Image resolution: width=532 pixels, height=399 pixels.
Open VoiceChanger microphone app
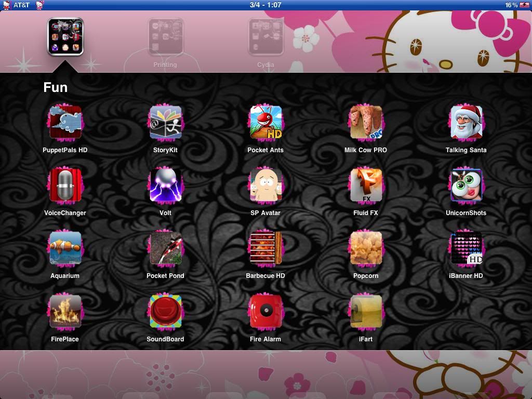[x=65, y=185]
